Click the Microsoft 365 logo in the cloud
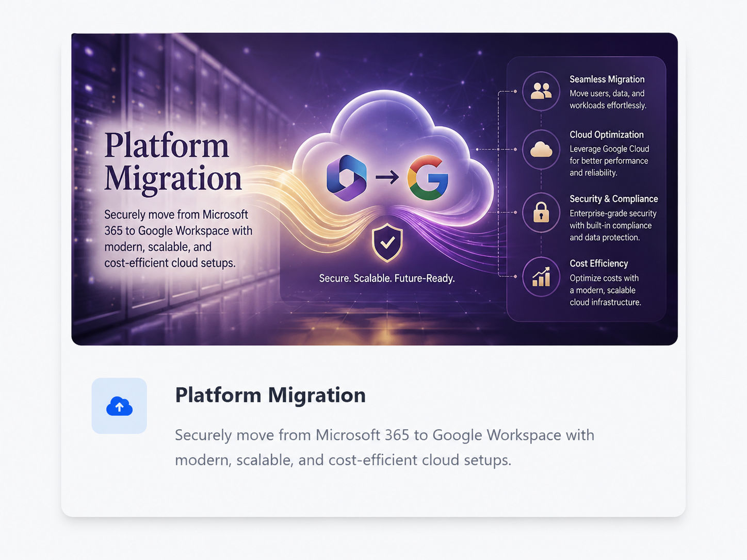747x560 pixels. tap(347, 178)
